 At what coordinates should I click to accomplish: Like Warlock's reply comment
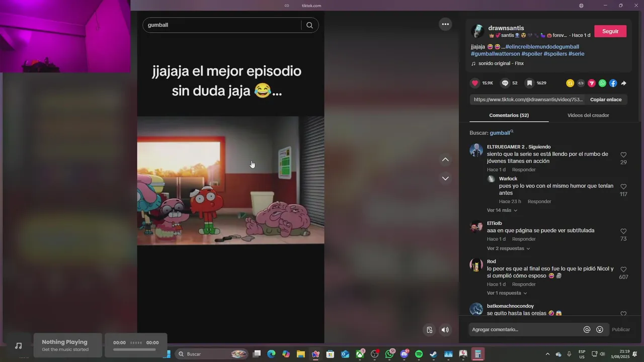pos(623,187)
